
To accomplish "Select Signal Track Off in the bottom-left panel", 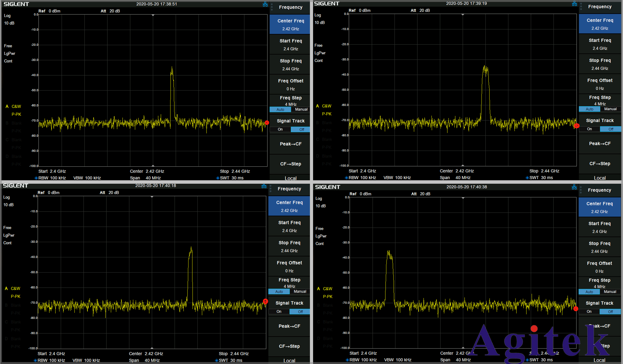I will (300, 312).
